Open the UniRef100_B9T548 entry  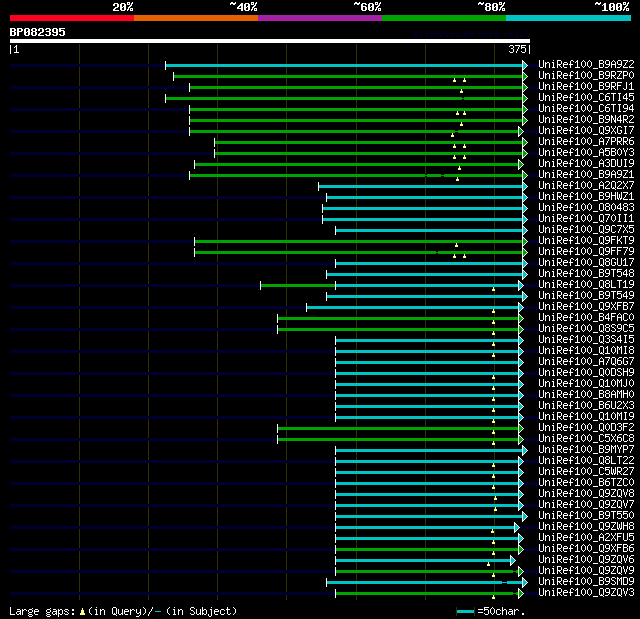(x=586, y=274)
